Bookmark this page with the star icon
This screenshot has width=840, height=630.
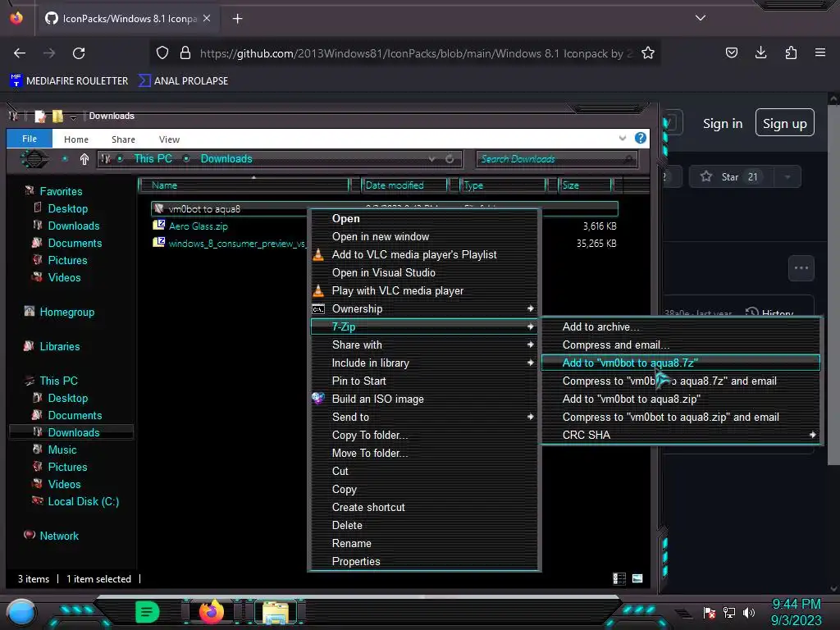pos(648,53)
